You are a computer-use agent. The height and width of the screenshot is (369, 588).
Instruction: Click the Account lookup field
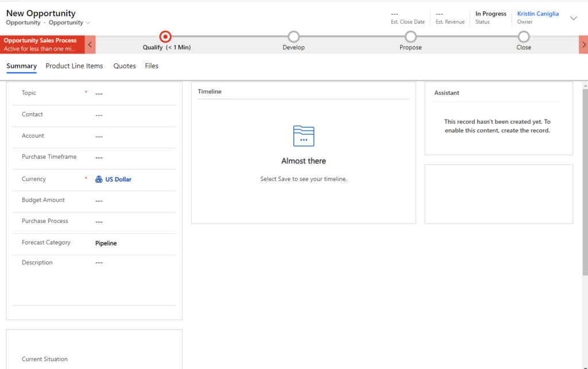[135, 136]
